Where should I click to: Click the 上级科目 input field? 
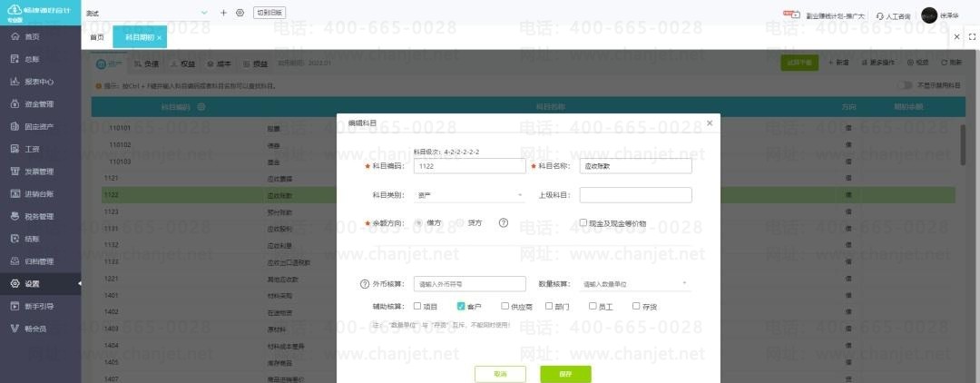(635, 195)
